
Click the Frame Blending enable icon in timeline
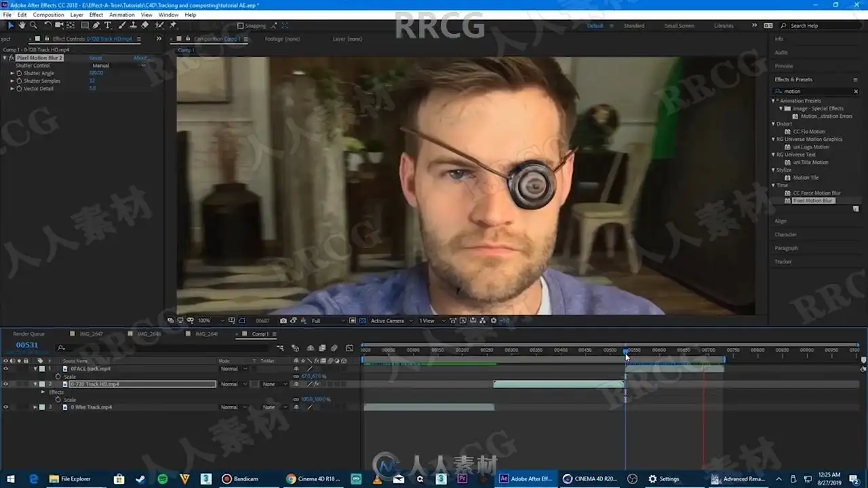point(321,348)
